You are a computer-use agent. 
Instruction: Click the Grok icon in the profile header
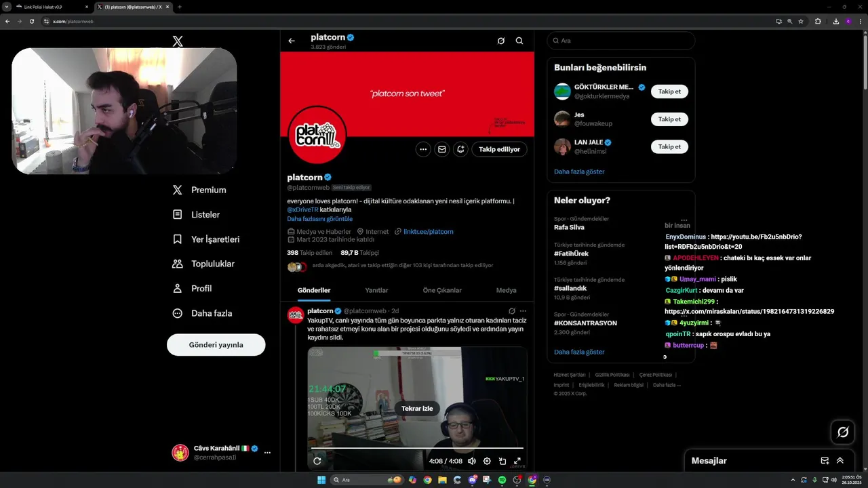click(x=501, y=41)
